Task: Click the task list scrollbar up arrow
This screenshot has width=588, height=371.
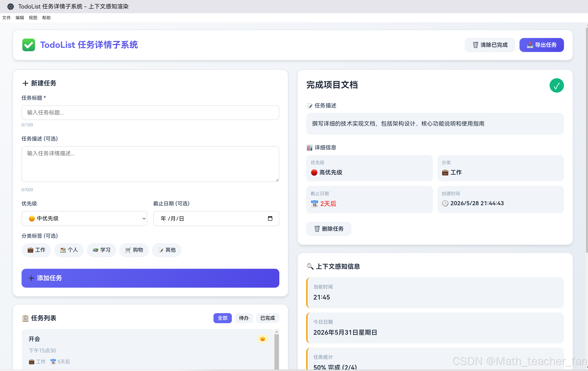Action: [277, 332]
